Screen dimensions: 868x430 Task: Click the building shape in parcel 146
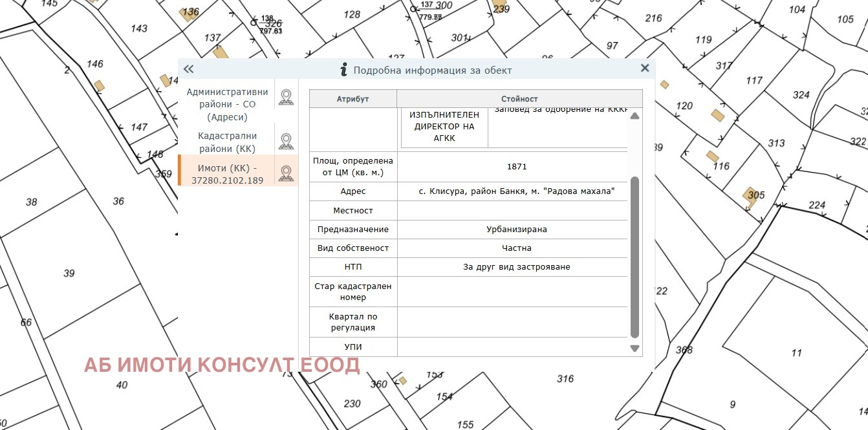coord(99,85)
